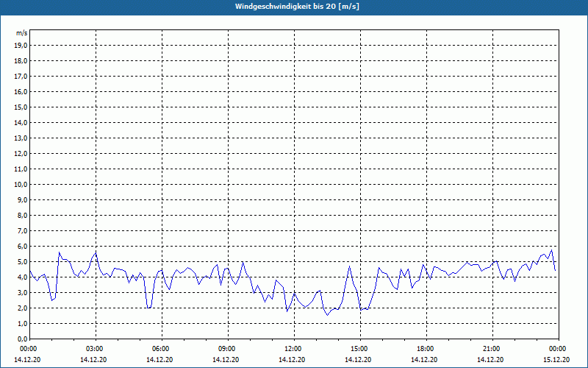This screenshot has width=588, height=368.
Task: Select the "09:00" x-axis time
Action: (x=228, y=349)
